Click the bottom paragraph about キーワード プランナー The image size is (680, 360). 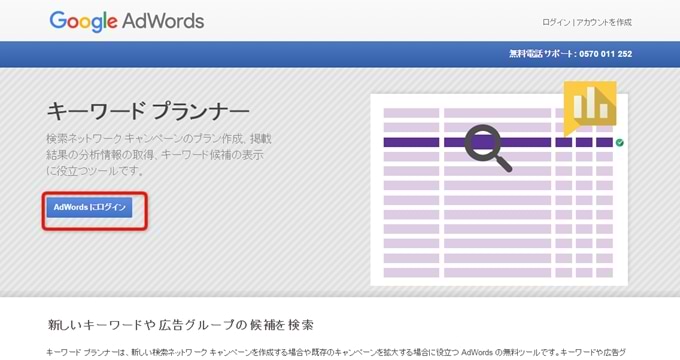click(336, 352)
